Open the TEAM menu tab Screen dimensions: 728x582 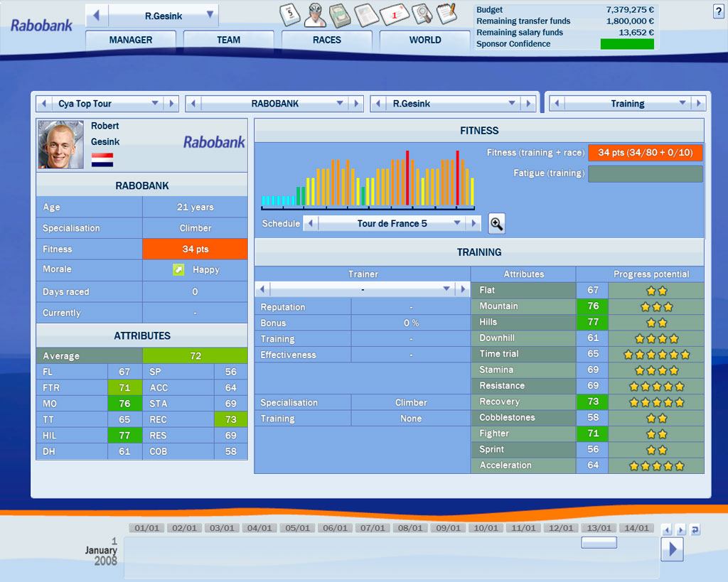coord(228,41)
